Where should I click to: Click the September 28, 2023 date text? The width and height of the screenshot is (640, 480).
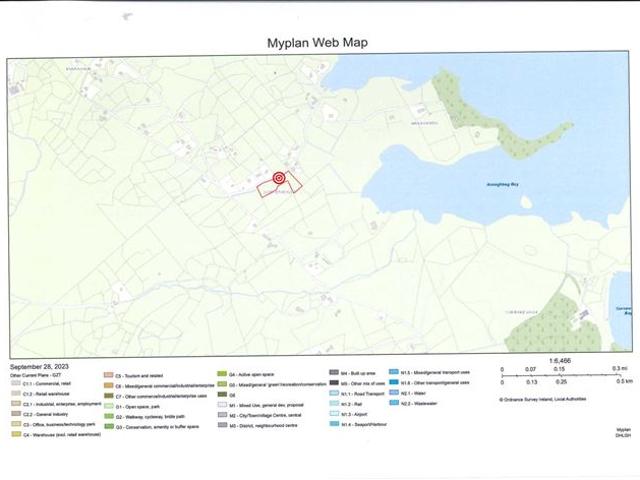[39, 367]
